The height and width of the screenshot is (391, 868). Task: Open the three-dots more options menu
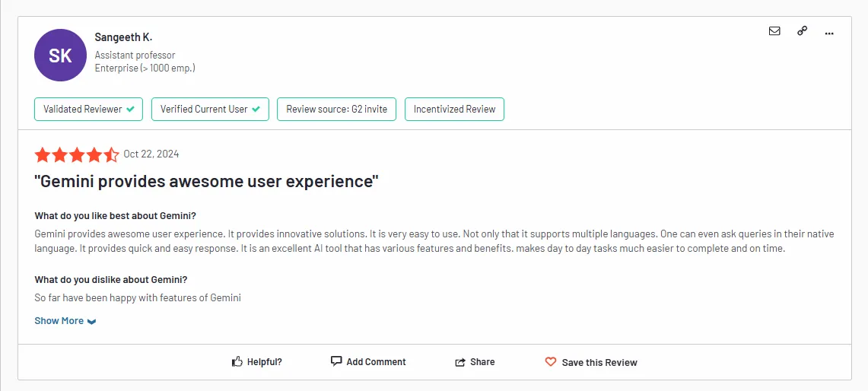828,33
